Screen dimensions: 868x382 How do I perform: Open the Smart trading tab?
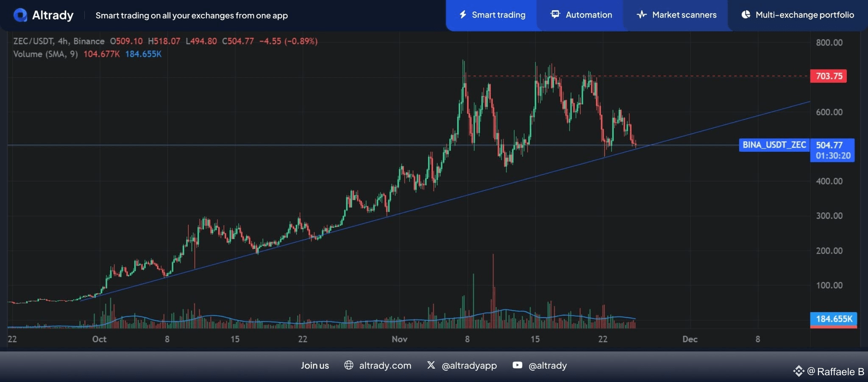pyautogui.click(x=492, y=15)
